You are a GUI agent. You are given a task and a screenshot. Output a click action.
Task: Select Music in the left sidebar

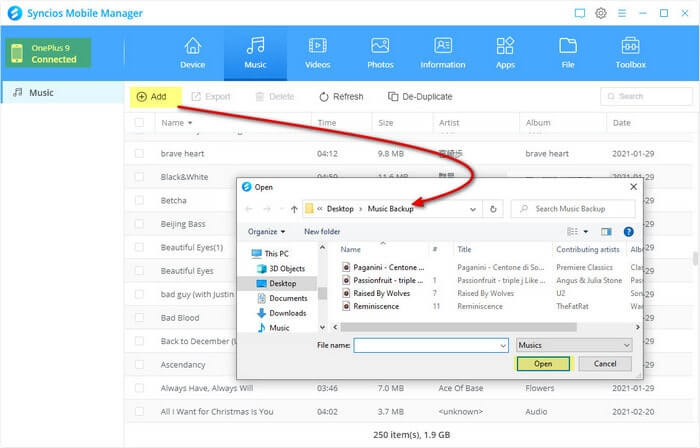click(x=62, y=92)
